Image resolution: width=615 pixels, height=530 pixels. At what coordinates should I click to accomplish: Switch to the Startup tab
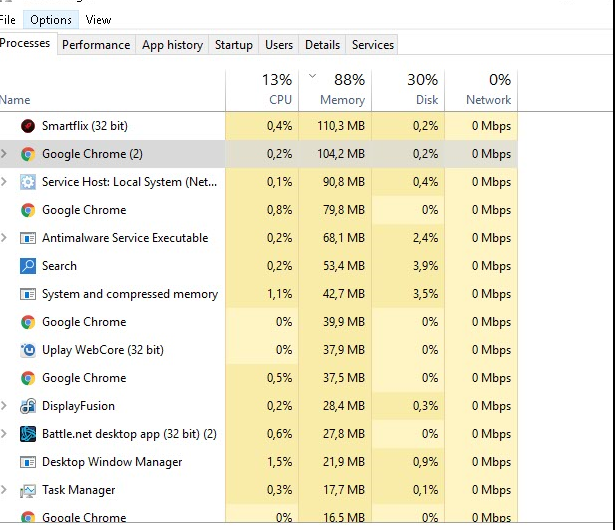tap(234, 45)
